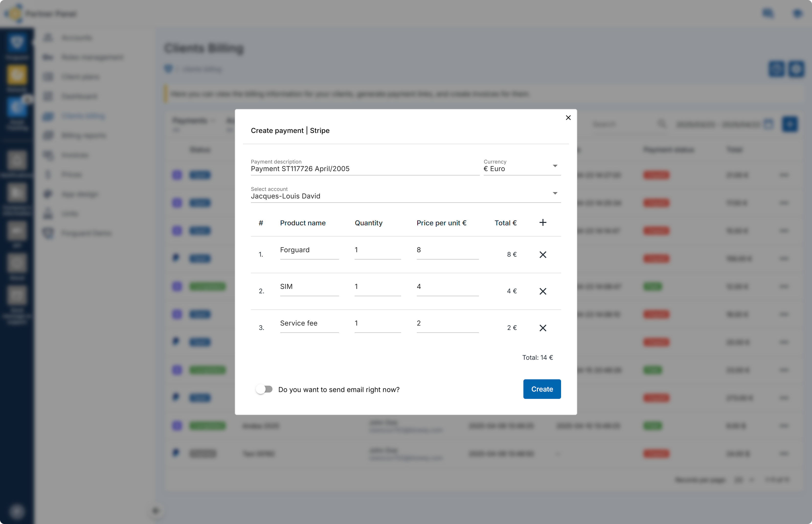Click the Forguard product name field
The width and height of the screenshot is (812, 524).
point(309,250)
